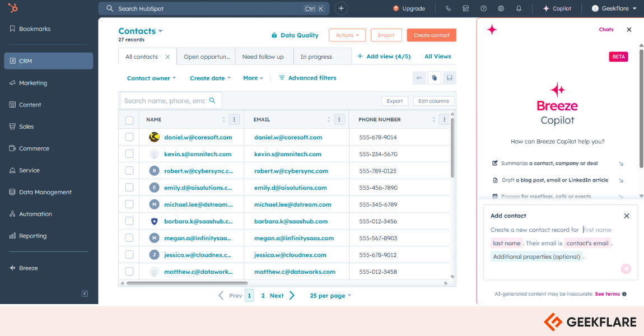644x336 pixels.
Task: Open the phone calling icon
Action: pyautogui.click(x=448, y=8)
